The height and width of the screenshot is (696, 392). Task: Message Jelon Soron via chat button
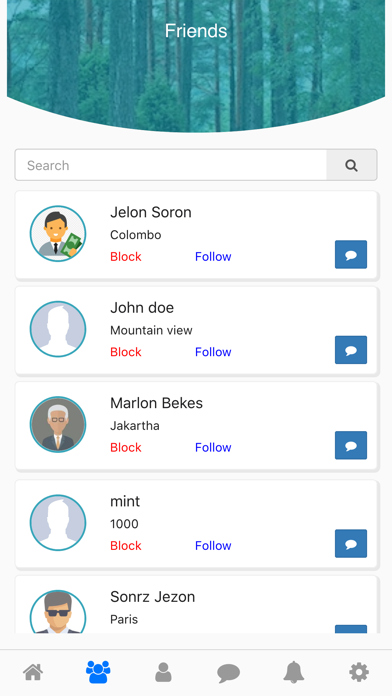coord(351,254)
